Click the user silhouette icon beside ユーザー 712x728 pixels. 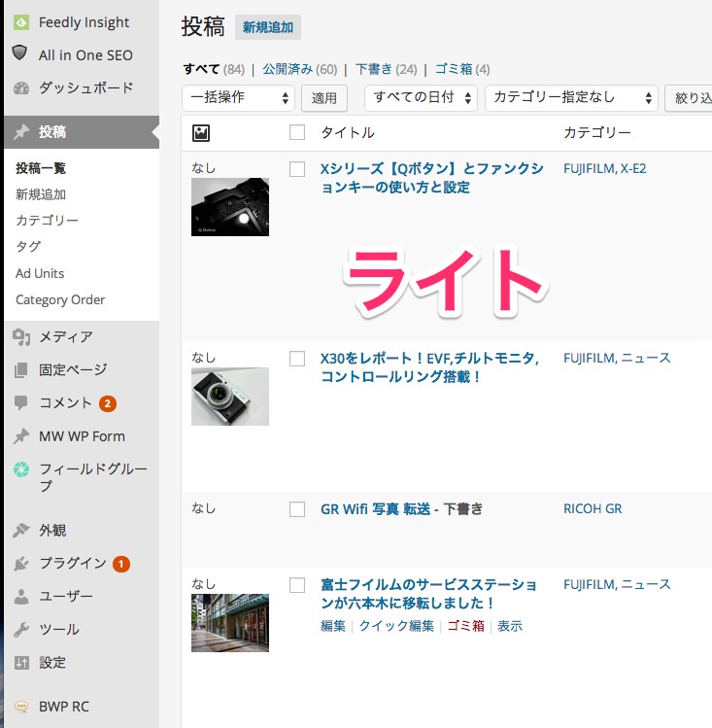(21, 596)
